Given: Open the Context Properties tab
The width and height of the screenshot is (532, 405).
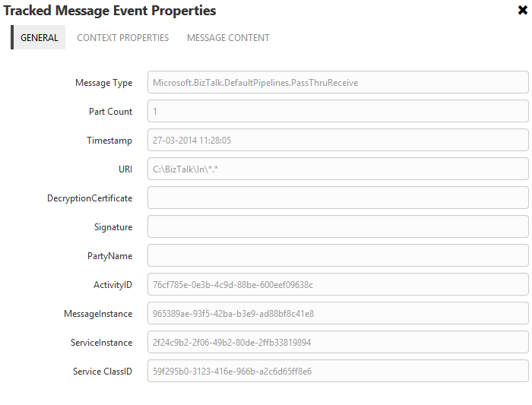Looking at the screenshot, I should pos(123,37).
